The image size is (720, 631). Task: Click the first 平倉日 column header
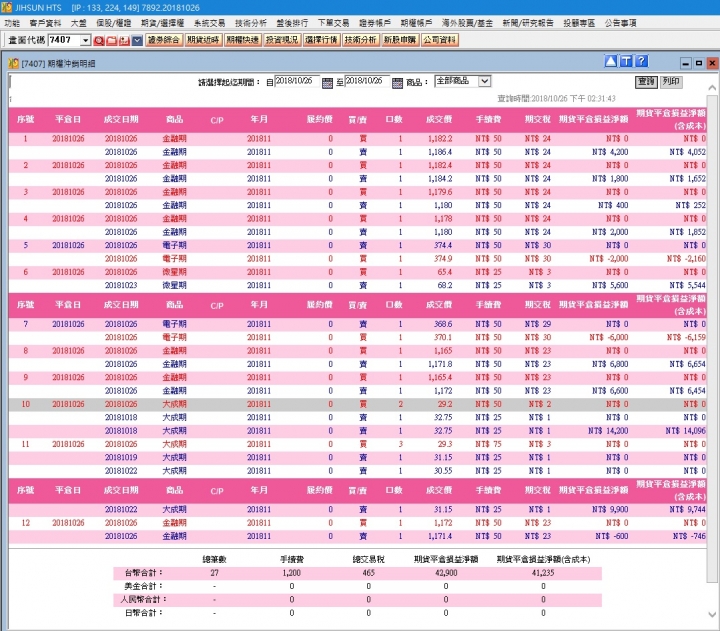pos(68,119)
